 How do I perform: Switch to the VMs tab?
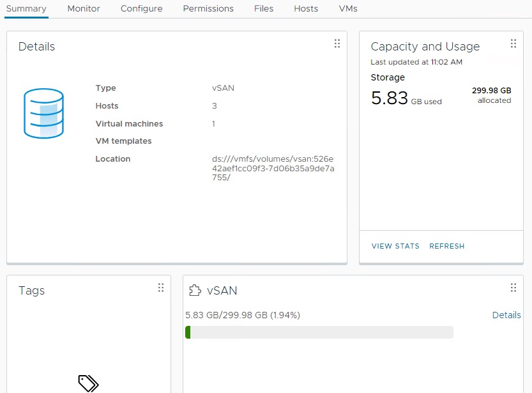coord(348,8)
